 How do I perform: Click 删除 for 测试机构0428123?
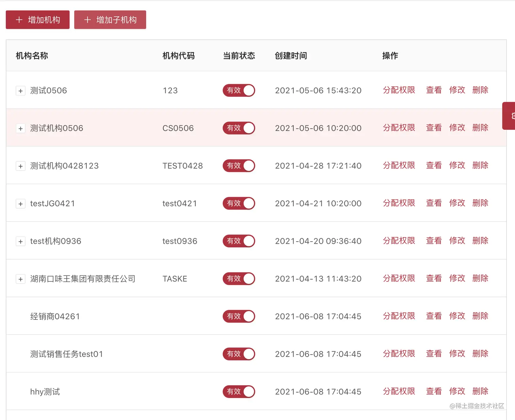tap(480, 166)
